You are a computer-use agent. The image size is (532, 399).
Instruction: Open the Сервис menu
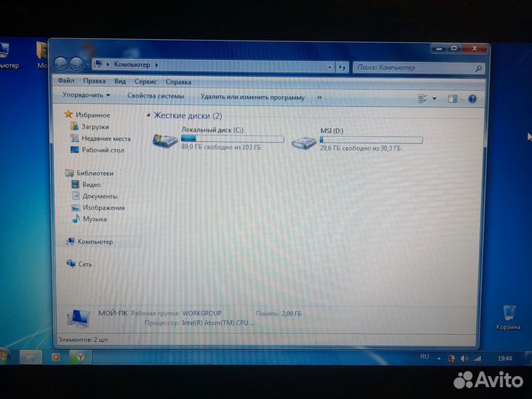pyautogui.click(x=145, y=82)
